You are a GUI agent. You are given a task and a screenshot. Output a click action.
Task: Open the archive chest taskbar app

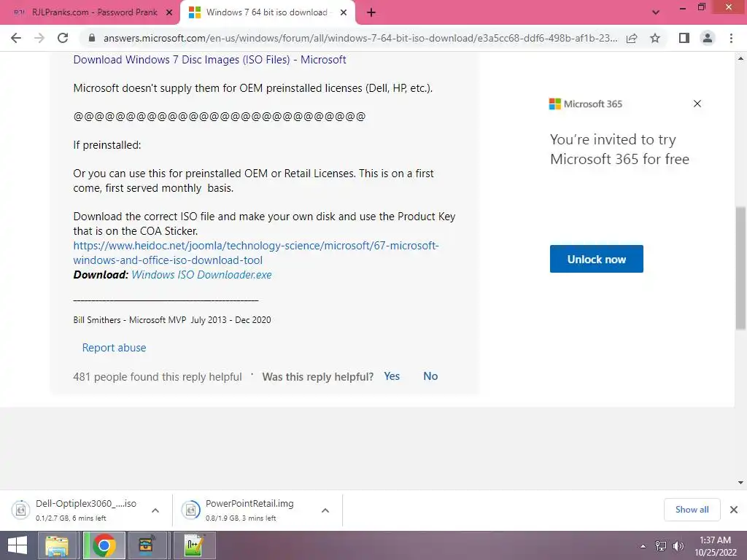pyautogui.click(x=147, y=545)
